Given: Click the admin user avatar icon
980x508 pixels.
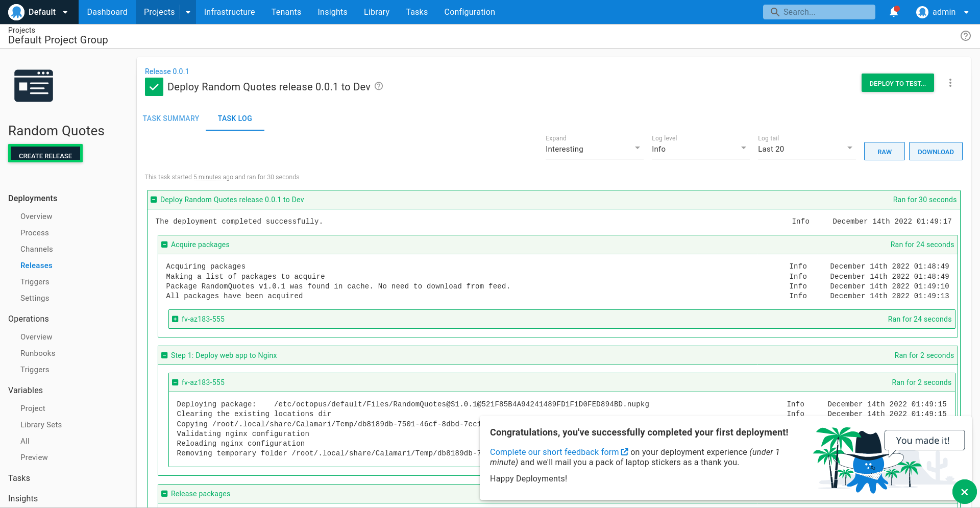Looking at the screenshot, I should (922, 12).
